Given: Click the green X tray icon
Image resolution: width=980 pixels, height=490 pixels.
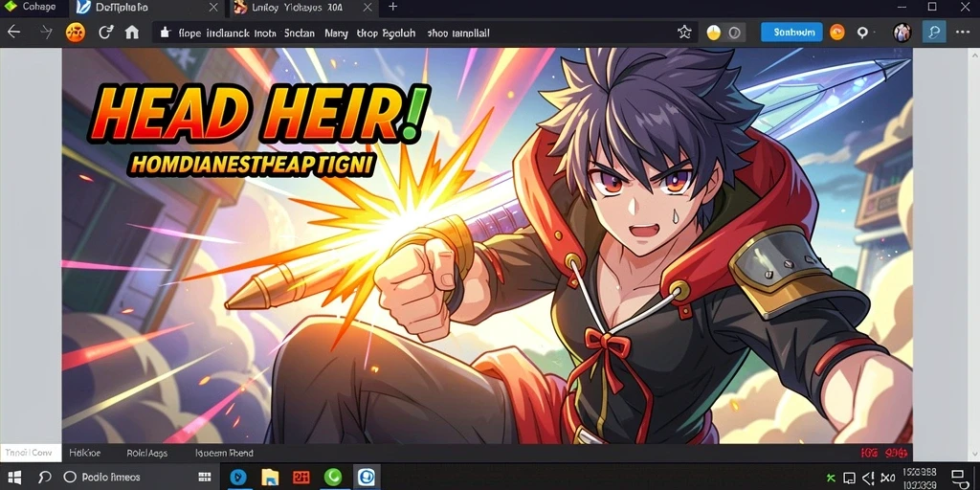Looking at the screenshot, I should 831,478.
